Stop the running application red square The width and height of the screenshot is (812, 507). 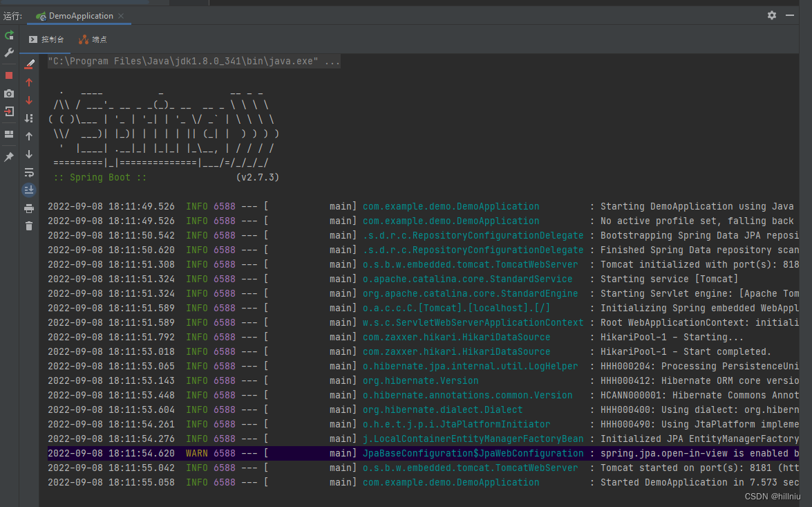click(9, 75)
